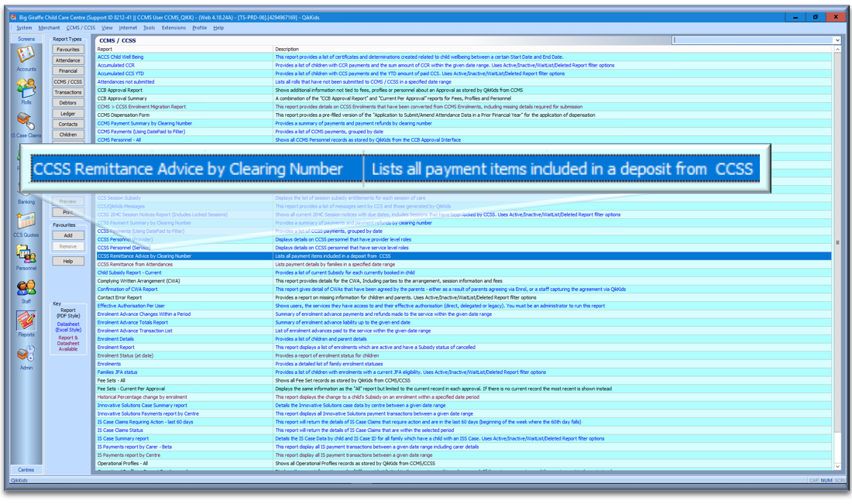
Task: Select the Children report type
Action: (x=68, y=135)
